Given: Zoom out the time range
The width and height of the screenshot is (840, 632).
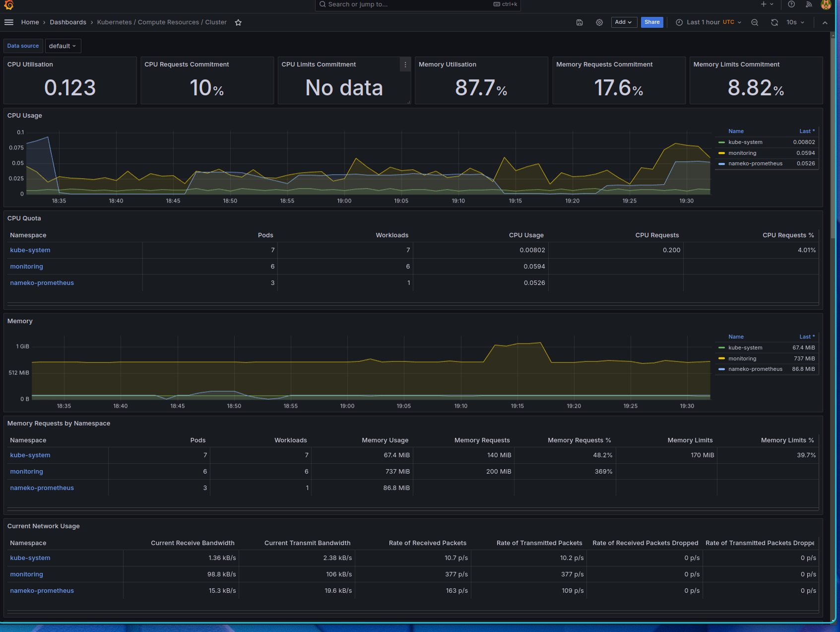Looking at the screenshot, I should (x=755, y=22).
